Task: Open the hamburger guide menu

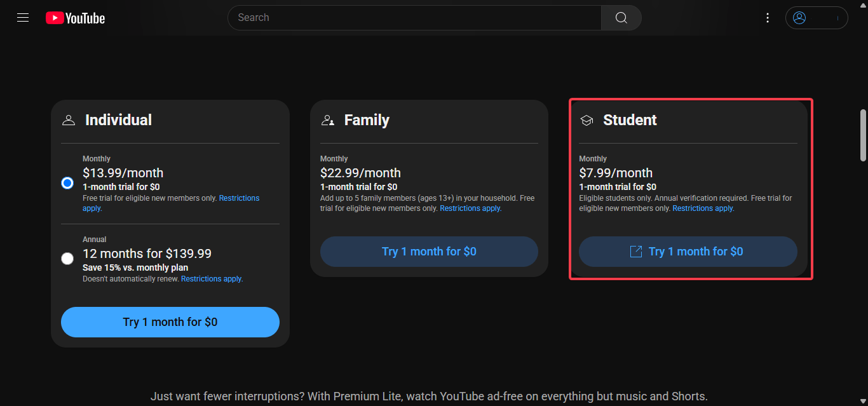Action: point(23,18)
